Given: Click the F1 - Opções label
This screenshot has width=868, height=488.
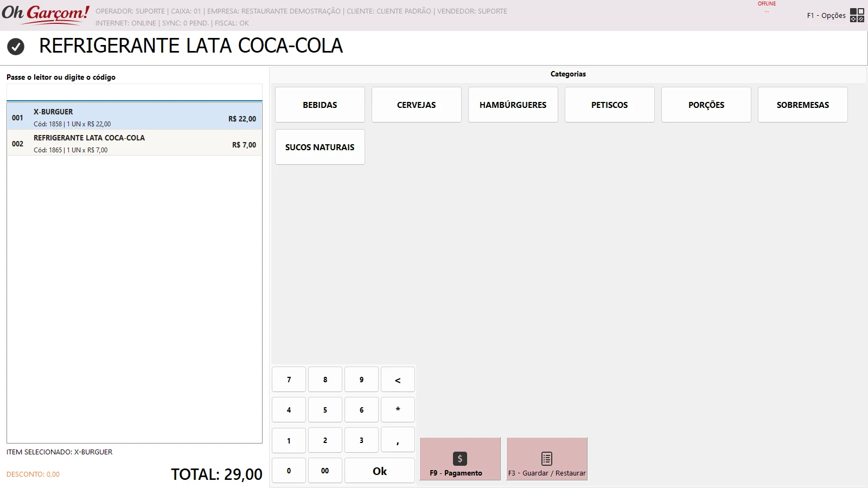Looking at the screenshot, I should [826, 15].
